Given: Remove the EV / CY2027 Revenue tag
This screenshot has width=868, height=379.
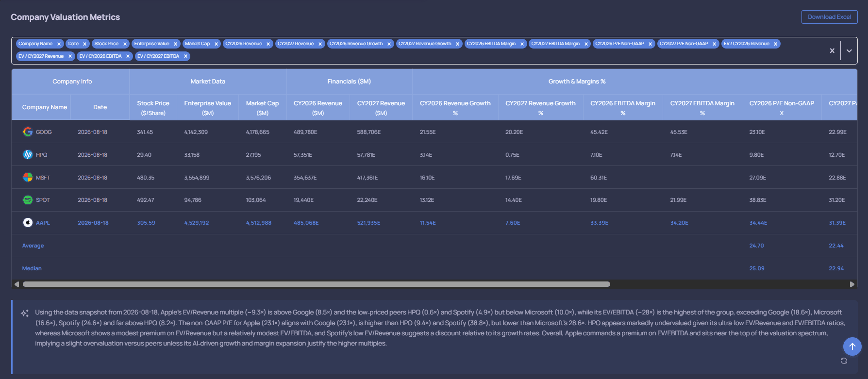Looking at the screenshot, I should (70, 56).
